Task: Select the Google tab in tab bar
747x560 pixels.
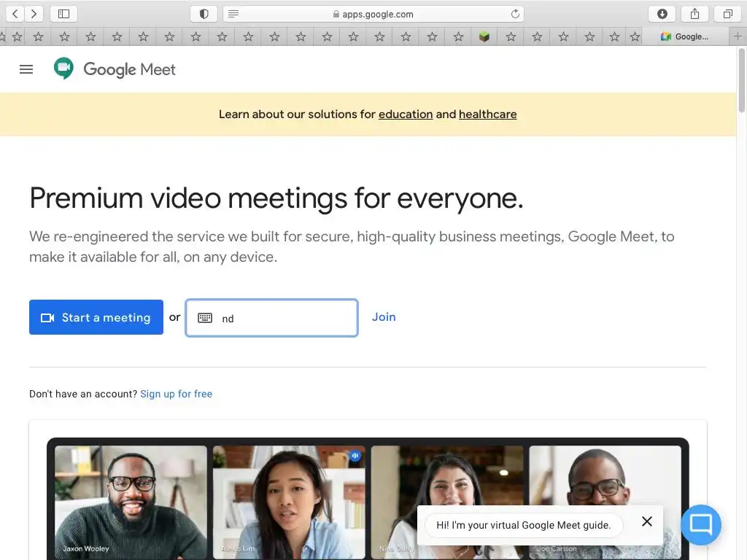Action: click(685, 36)
